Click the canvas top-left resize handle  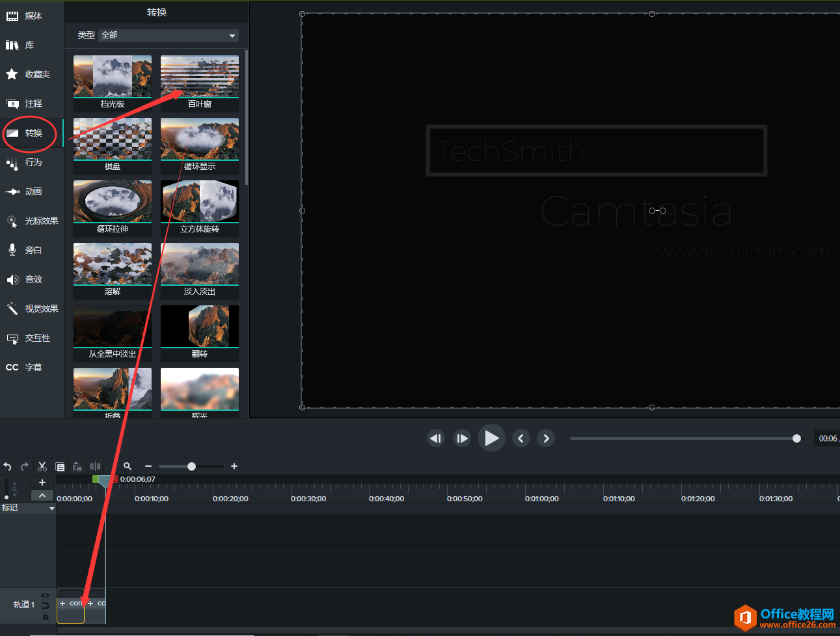pos(302,14)
